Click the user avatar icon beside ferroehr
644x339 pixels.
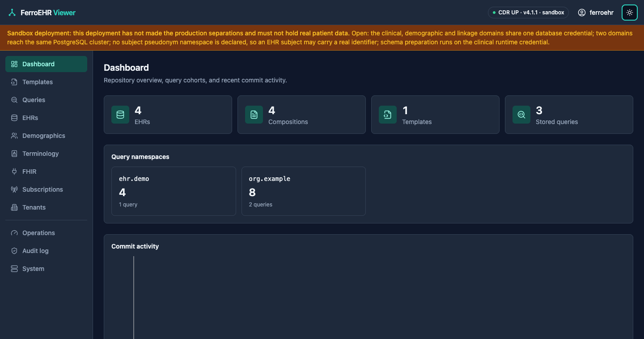click(582, 13)
